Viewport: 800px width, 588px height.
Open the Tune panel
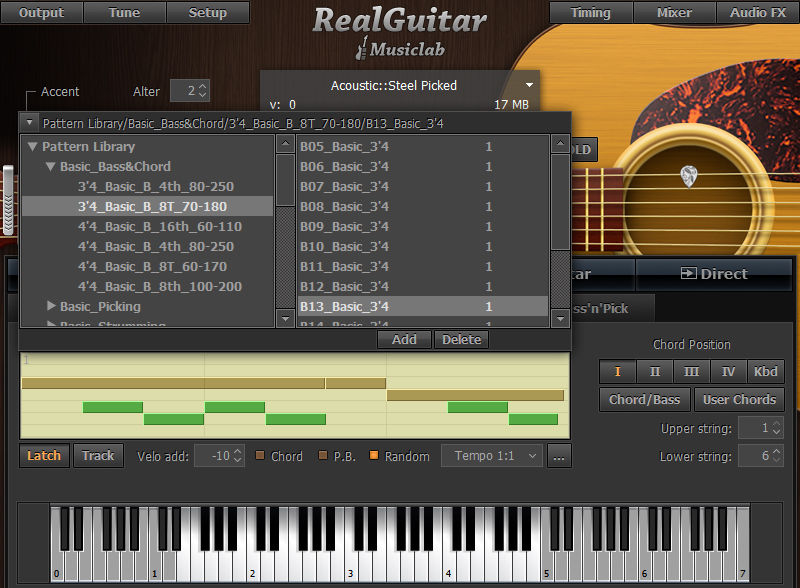[124, 12]
